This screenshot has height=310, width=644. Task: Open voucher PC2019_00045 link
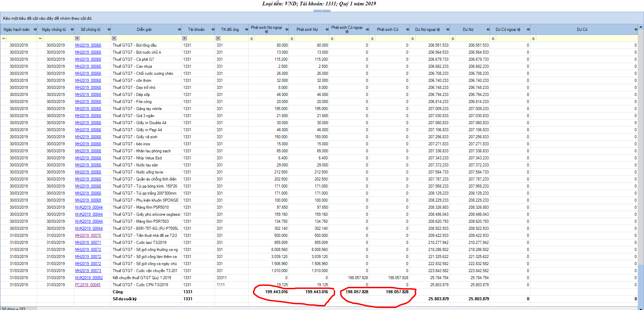[88, 285]
